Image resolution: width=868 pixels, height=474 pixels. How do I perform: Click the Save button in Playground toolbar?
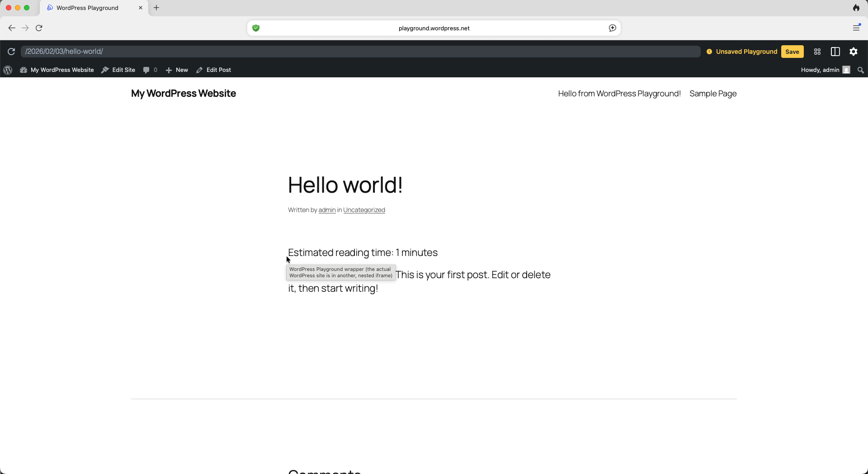[x=792, y=52]
